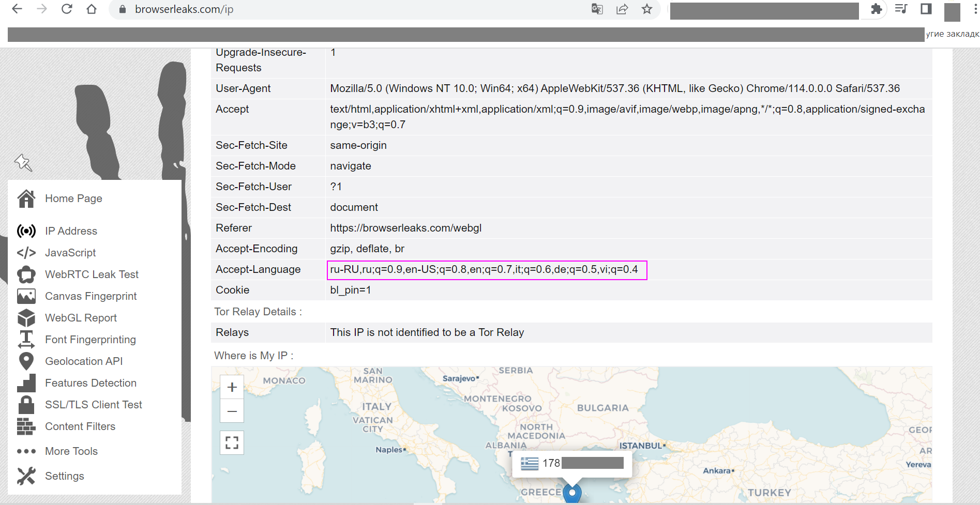Click the JavaScript code brackets icon

[x=26, y=253]
